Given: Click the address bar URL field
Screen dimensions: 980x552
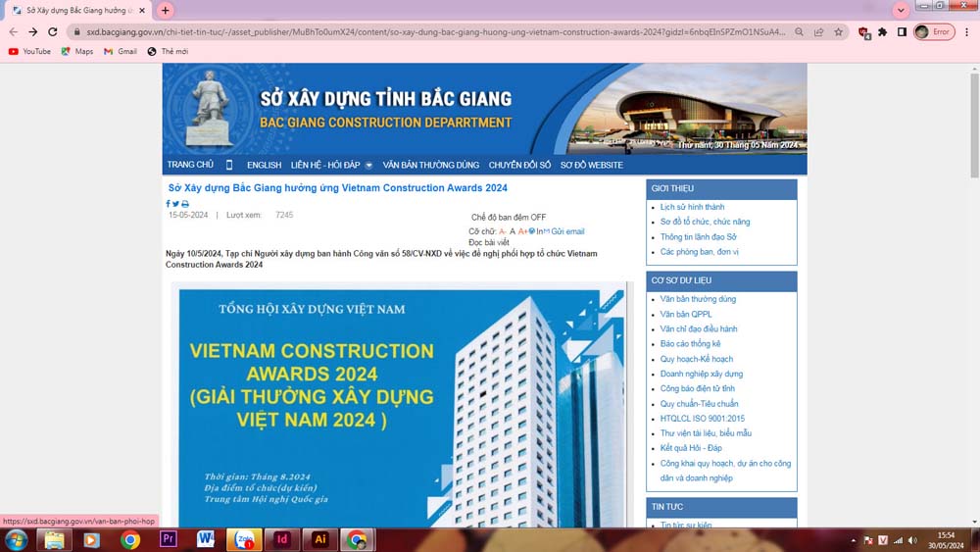Looking at the screenshot, I should point(436,32).
